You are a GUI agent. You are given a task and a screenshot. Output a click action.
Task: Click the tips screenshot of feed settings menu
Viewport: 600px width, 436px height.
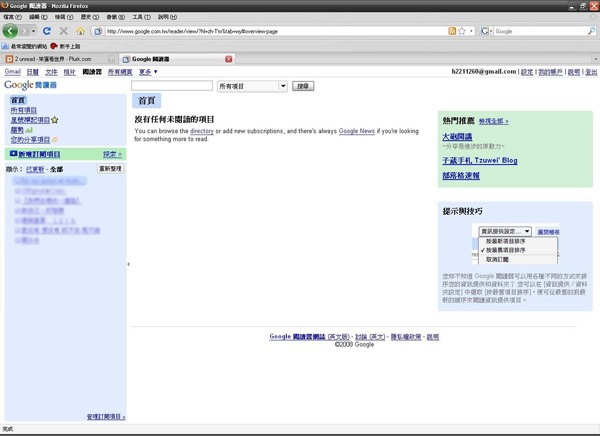tap(515, 243)
